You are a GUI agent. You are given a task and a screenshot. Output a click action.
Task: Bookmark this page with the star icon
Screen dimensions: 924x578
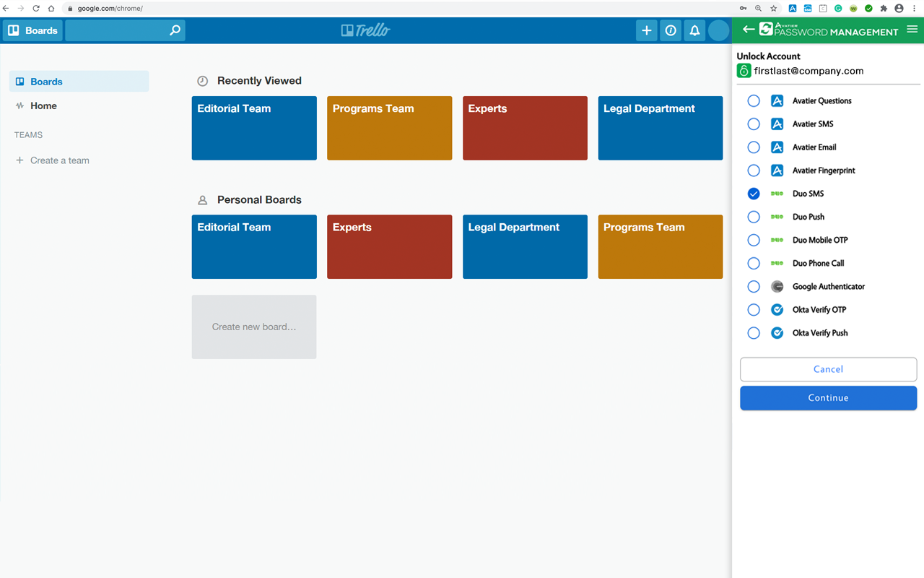[x=774, y=9]
